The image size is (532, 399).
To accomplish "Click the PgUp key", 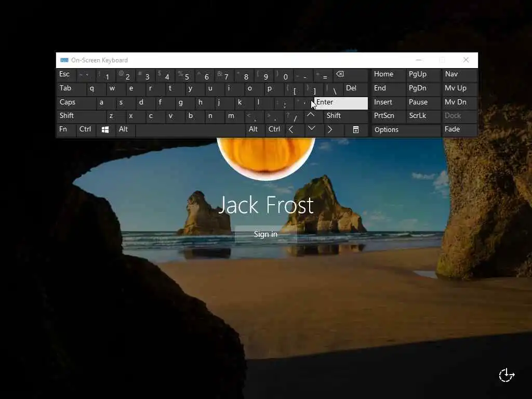I will 423,75.
